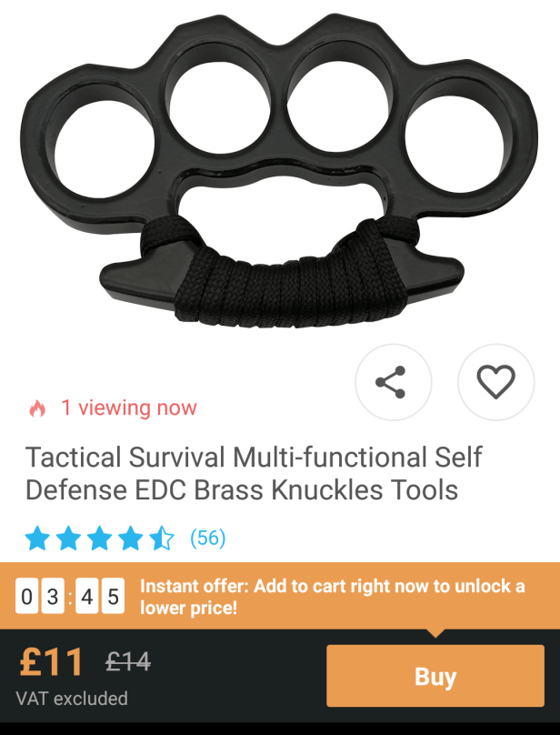Click the VAT excluded note
Screen dimensions: 560x735
(x=72, y=699)
